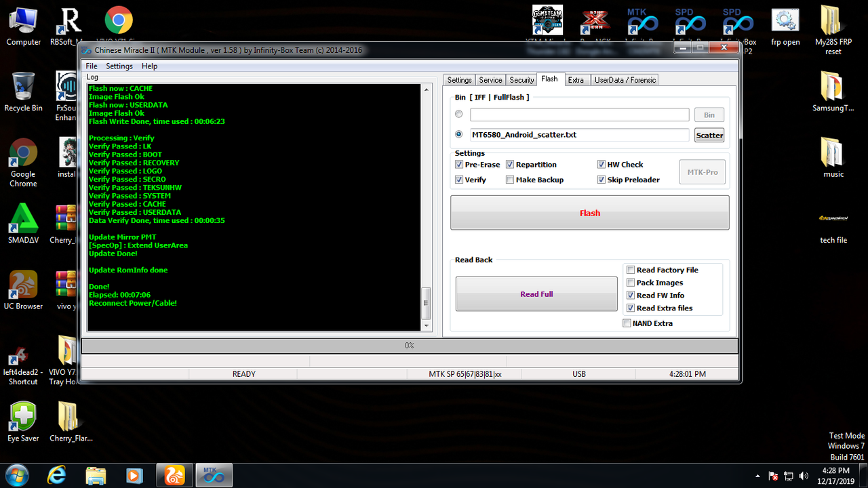
Task: Open the Settings menu in menu bar
Action: point(119,66)
